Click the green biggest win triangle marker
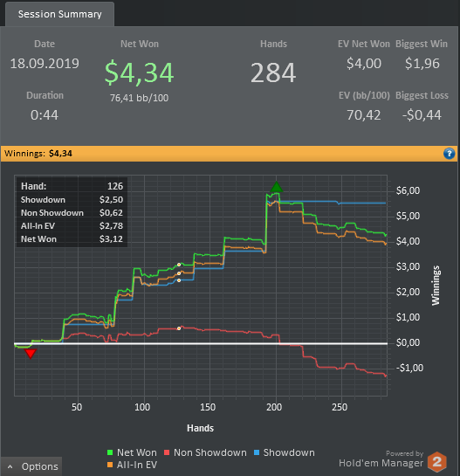 [276, 187]
